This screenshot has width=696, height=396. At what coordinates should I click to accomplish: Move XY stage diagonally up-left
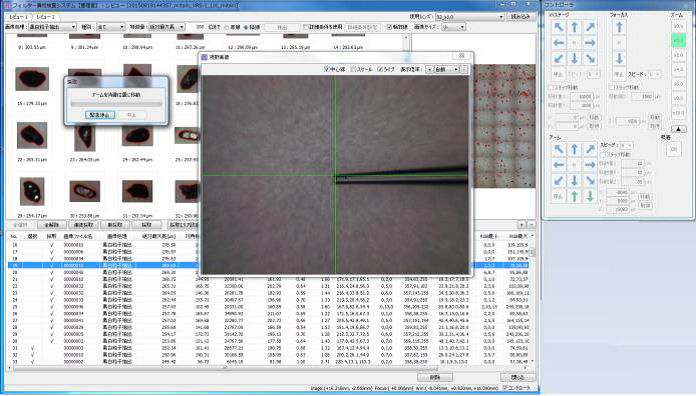558,27
